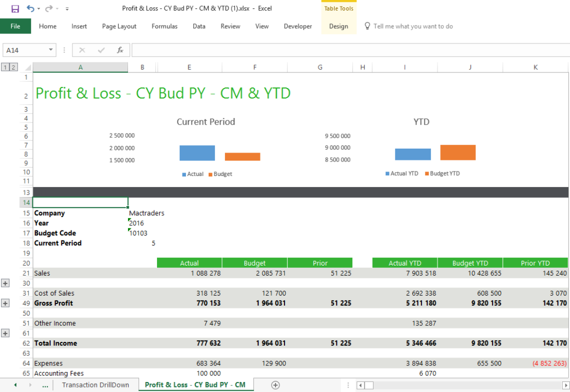
Task: Open the File menu
Action: click(16, 26)
